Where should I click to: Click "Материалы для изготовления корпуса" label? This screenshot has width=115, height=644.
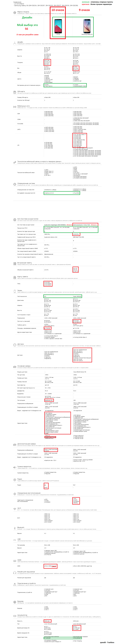tap(29, 85)
